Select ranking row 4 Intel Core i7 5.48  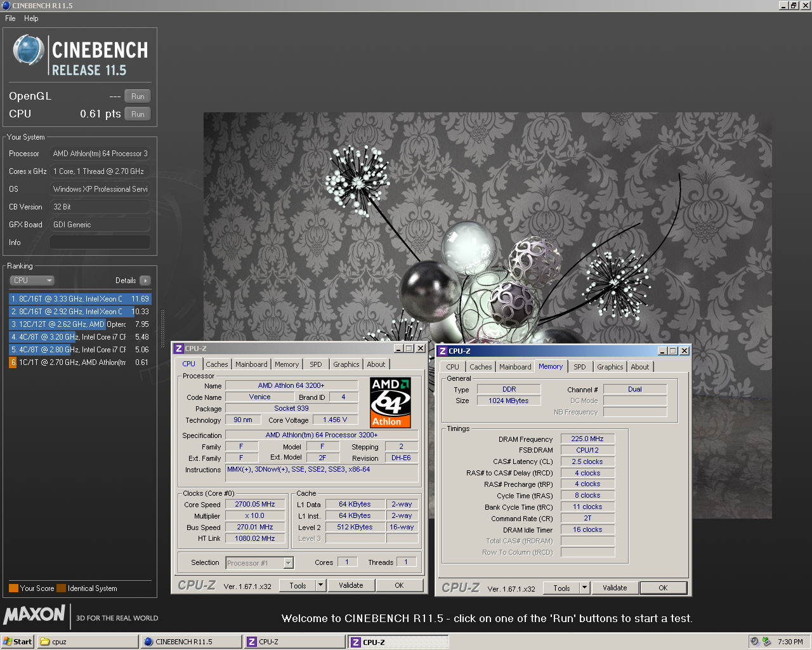click(x=80, y=337)
